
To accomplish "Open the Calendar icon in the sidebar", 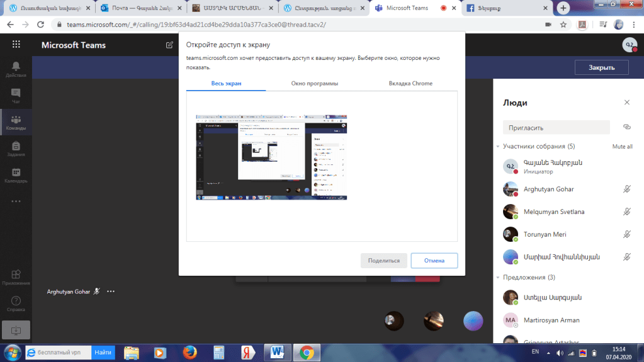I will [x=16, y=175].
